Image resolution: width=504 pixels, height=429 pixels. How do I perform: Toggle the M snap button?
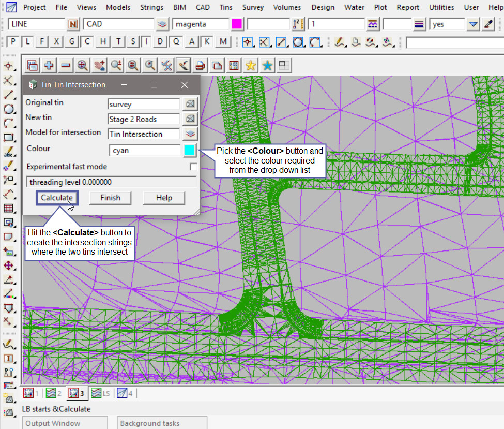pos(223,42)
